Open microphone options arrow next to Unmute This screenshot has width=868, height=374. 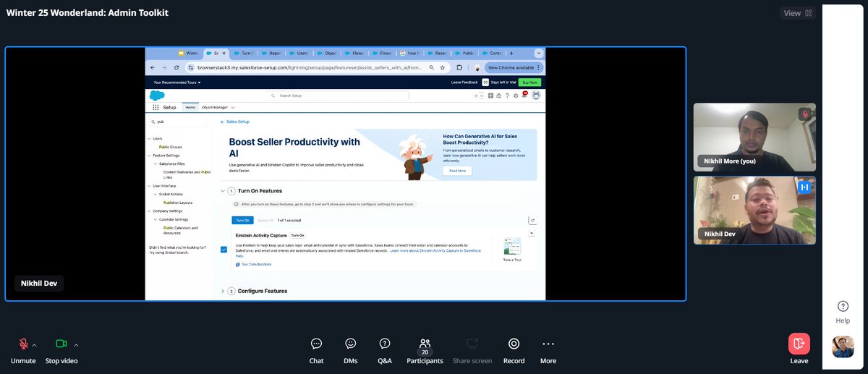pyautogui.click(x=35, y=345)
